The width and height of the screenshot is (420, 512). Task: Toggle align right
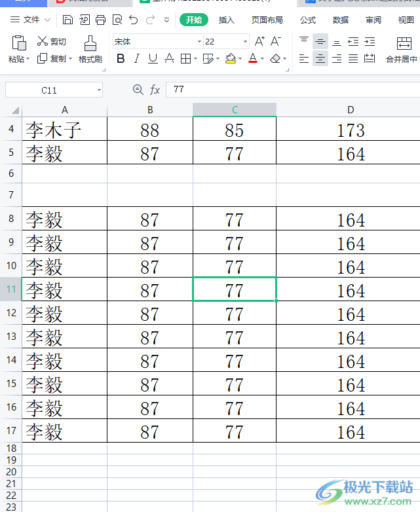click(337, 59)
